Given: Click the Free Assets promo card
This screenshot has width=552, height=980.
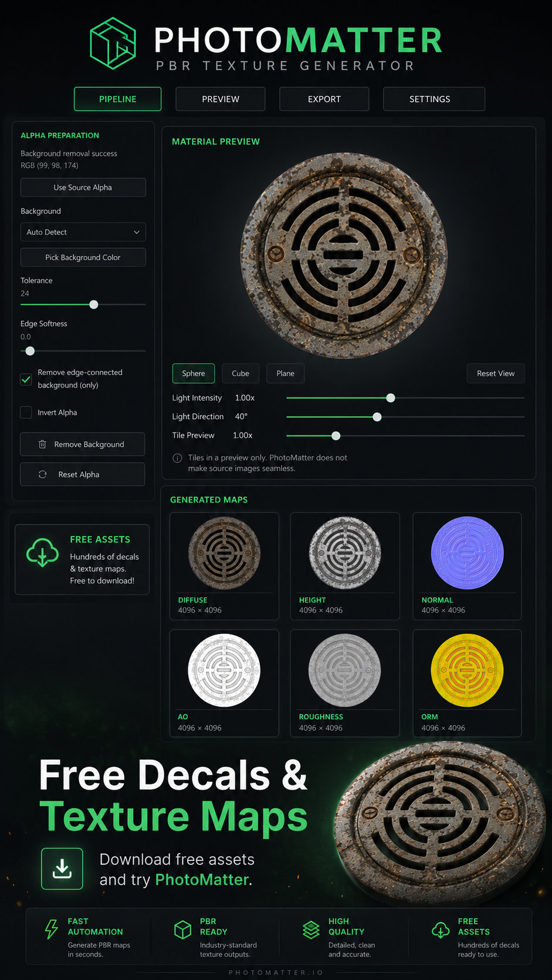Looking at the screenshot, I should coord(82,559).
